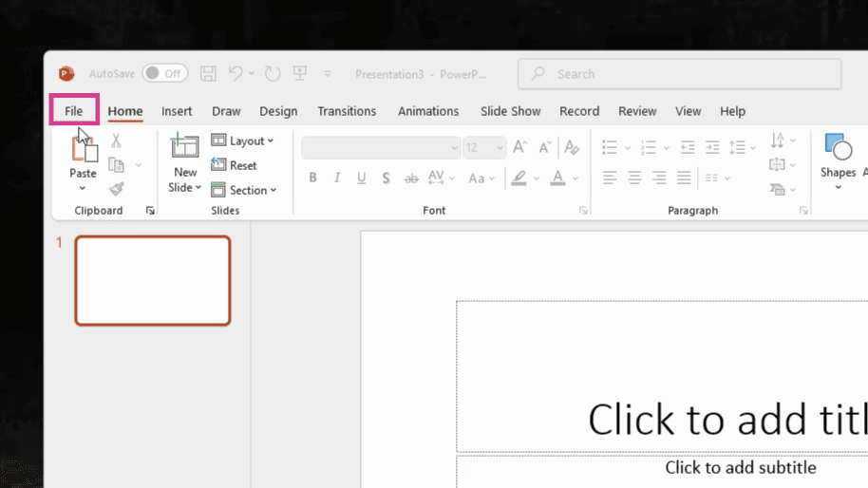This screenshot has height=488, width=868.
Task: Switch to the Home tab
Action: pos(125,111)
